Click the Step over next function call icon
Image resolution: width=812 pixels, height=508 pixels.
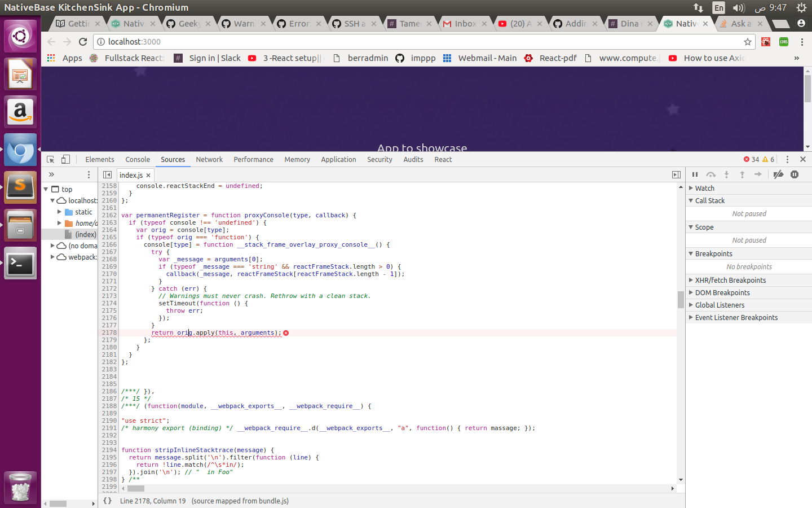tap(710, 174)
